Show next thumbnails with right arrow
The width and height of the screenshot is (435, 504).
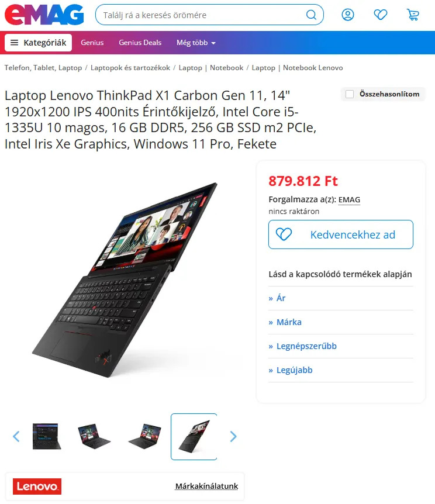pos(233,437)
